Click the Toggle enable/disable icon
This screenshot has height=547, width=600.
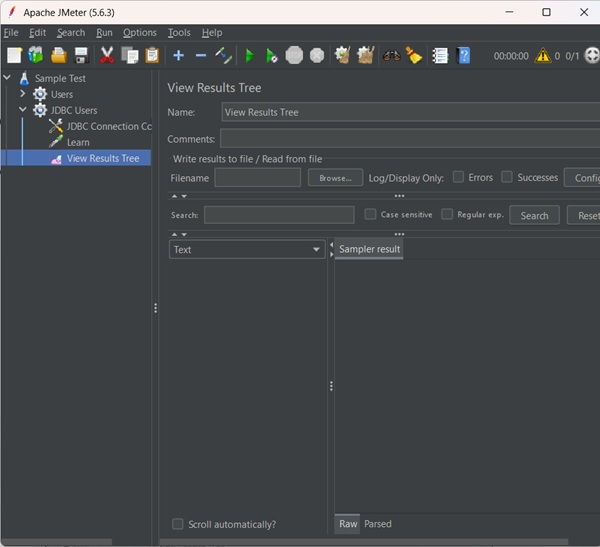223,56
